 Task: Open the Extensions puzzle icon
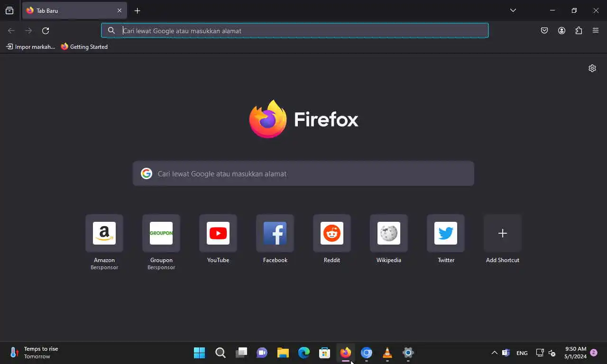tap(579, 31)
